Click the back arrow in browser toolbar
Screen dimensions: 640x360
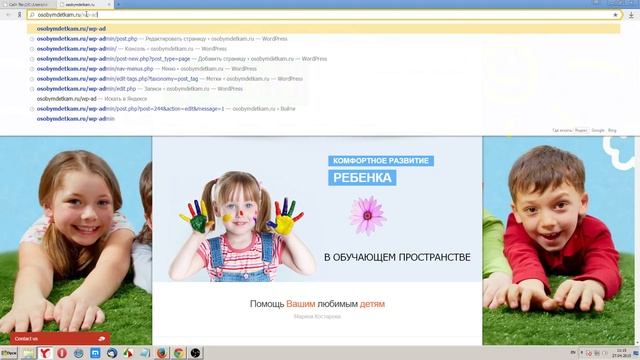click(x=8, y=15)
